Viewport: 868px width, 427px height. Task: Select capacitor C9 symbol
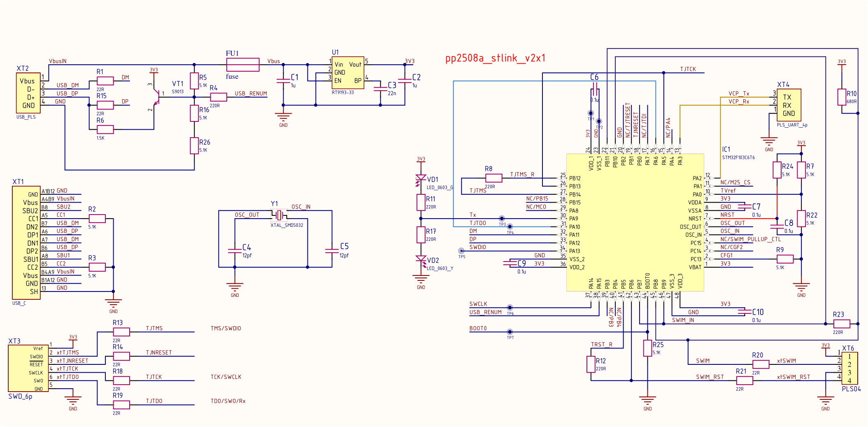click(x=510, y=263)
